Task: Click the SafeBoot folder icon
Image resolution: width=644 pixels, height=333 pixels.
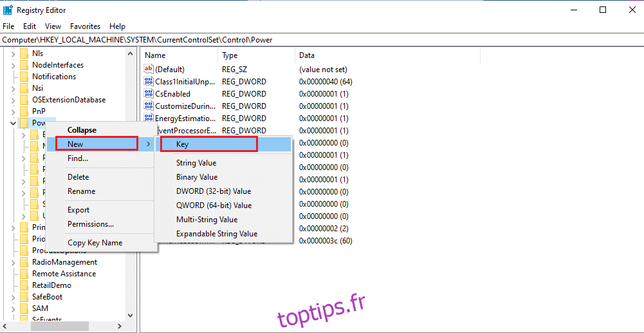Action: (x=24, y=297)
